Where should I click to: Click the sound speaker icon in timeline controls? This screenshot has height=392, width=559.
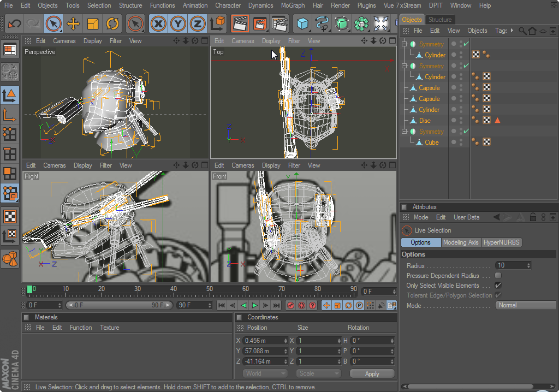click(x=381, y=305)
